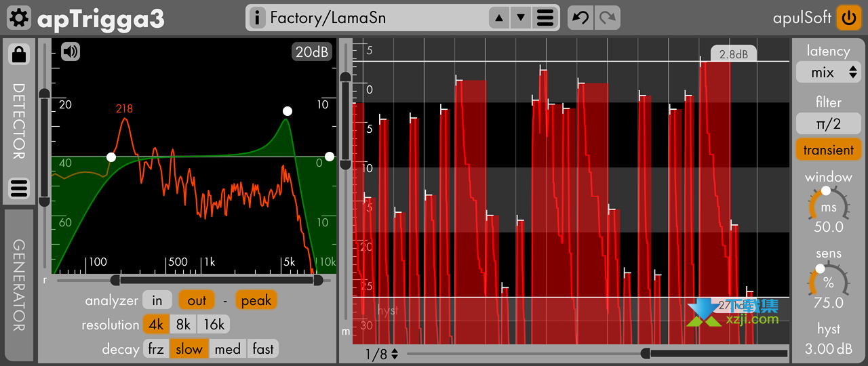Switch to the DETECTOR tab

click(x=19, y=121)
